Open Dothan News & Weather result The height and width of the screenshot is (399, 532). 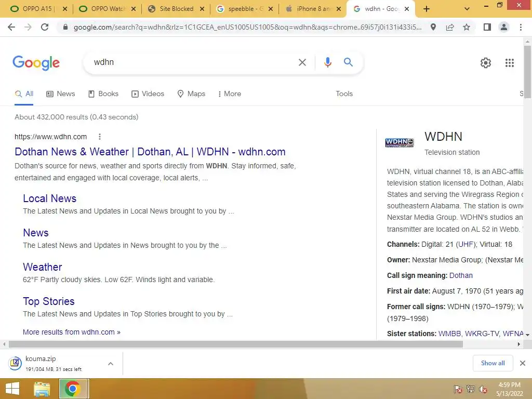point(150,152)
